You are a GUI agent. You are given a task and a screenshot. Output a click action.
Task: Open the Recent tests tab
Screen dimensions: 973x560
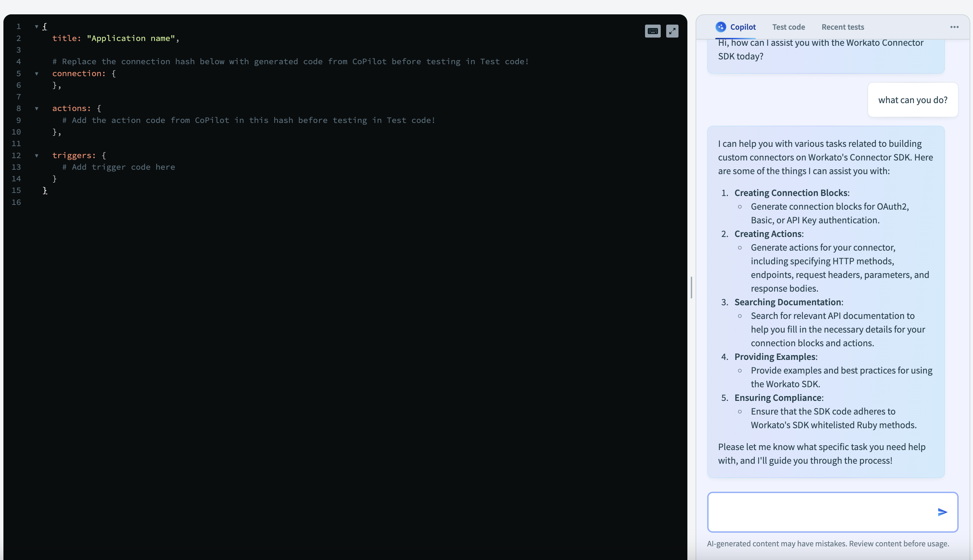tap(842, 27)
